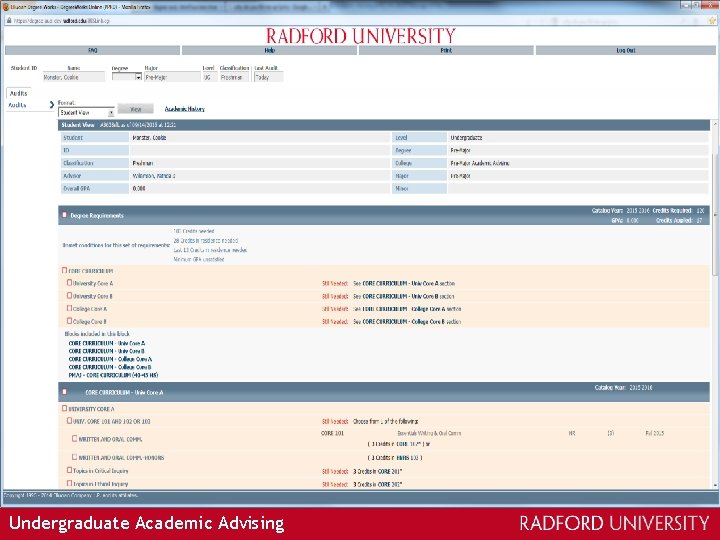Toggle the WRITTEN AND ORAL COMM. checkbox

click(x=74, y=439)
